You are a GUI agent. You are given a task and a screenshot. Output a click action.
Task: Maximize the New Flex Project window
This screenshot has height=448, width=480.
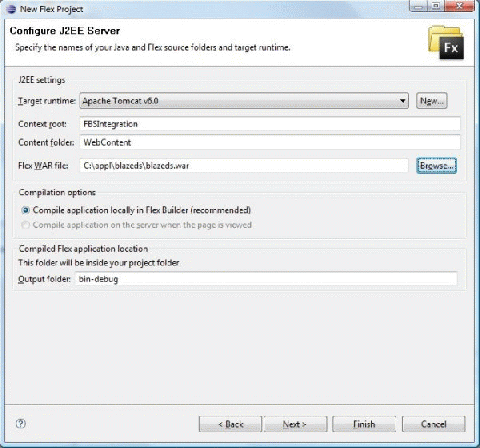coord(436,6)
